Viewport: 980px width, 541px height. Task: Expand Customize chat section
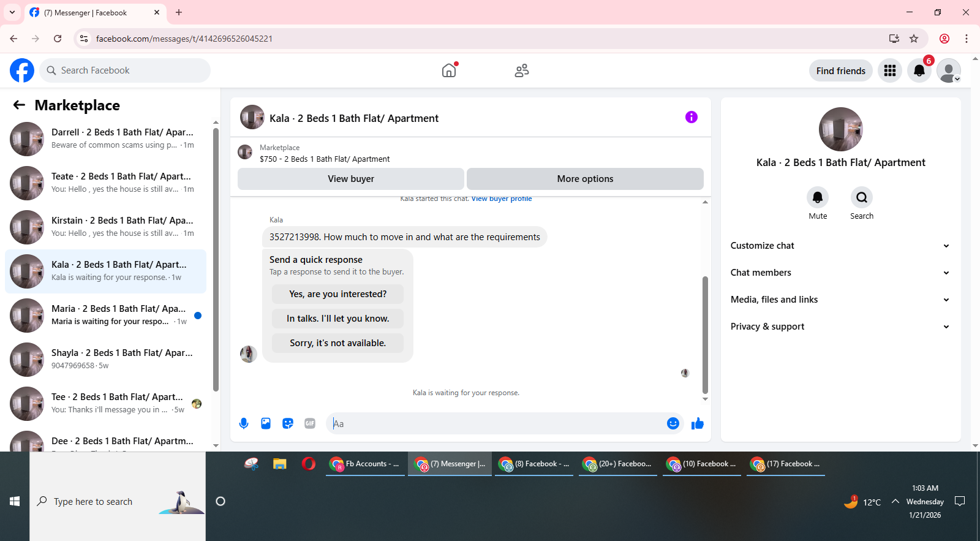[x=840, y=246]
